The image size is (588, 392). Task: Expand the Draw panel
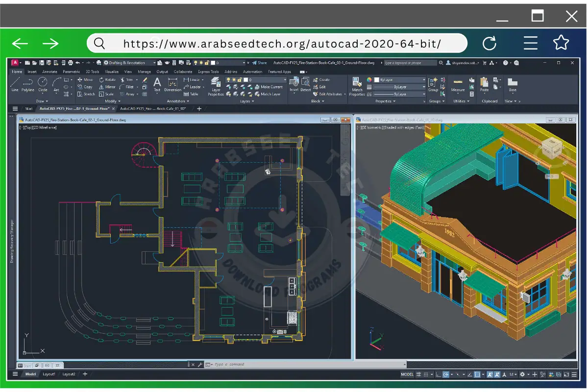click(43, 101)
